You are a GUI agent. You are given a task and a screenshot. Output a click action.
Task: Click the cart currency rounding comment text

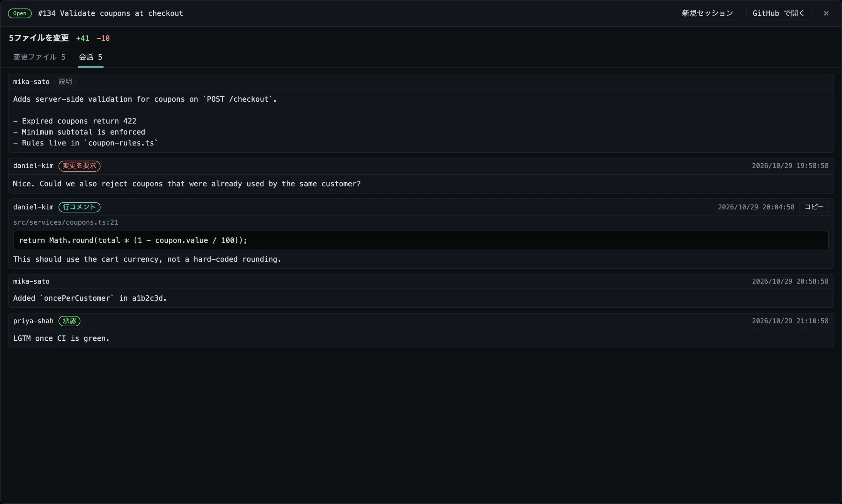147,259
